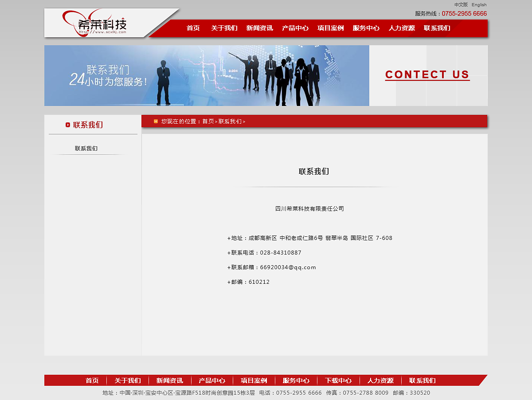532x400 pixels.
Task: Select 项目案例 in the top menu
Action: click(330, 28)
